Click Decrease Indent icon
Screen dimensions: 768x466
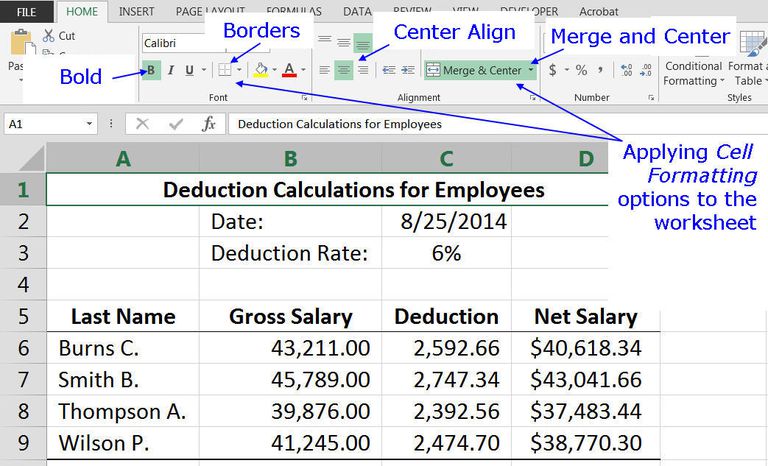point(389,70)
